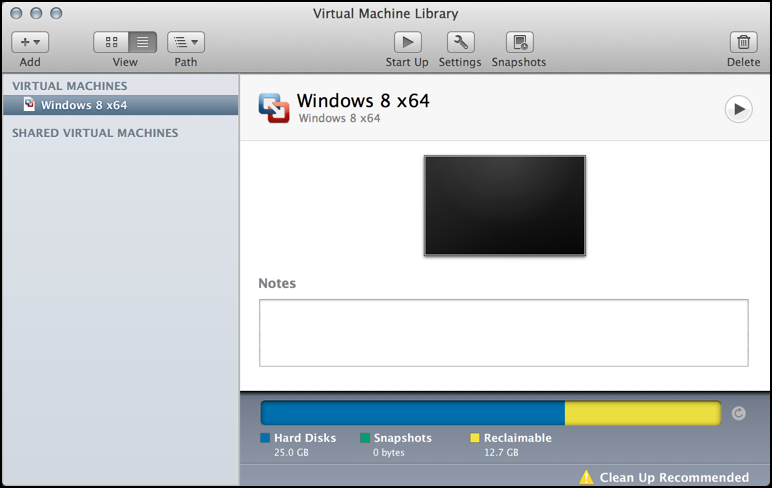Click the yellow Reclaimable bar segment
Image resolution: width=772 pixels, height=488 pixels.
click(x=643, y=413)
